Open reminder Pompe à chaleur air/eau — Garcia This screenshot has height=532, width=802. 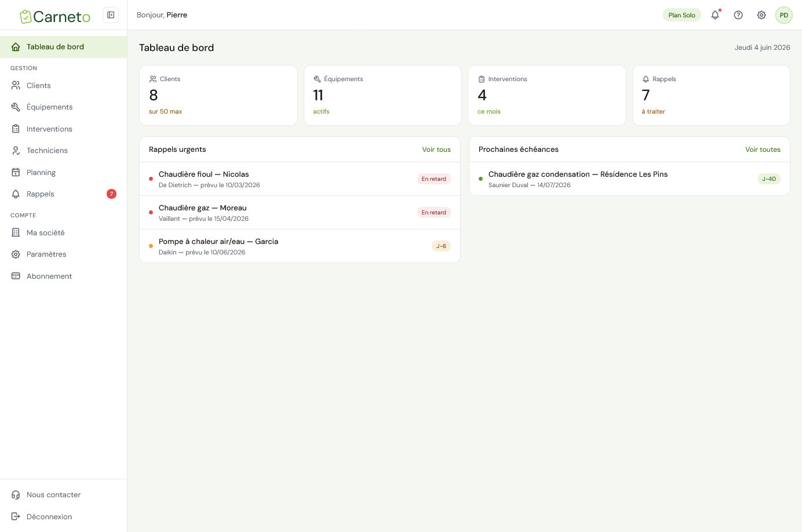tap(300, 246)
